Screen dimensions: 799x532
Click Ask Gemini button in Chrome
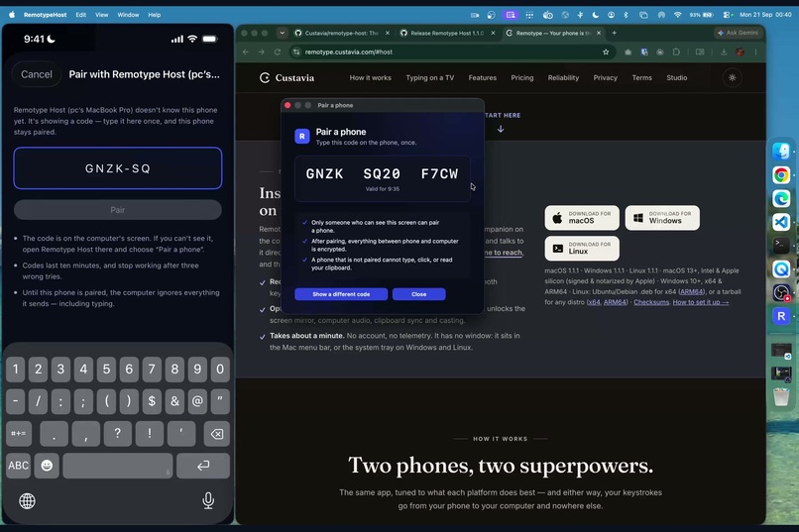(738, 33)
